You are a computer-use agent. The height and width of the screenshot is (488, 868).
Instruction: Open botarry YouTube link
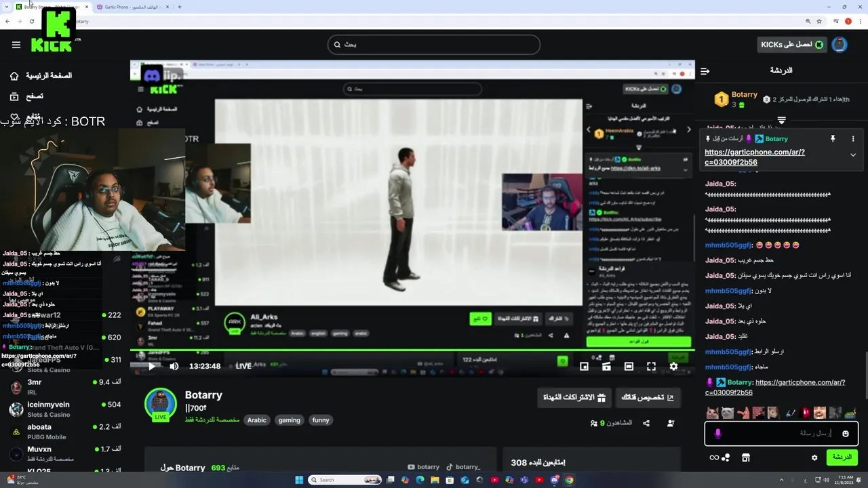point(424,467)
